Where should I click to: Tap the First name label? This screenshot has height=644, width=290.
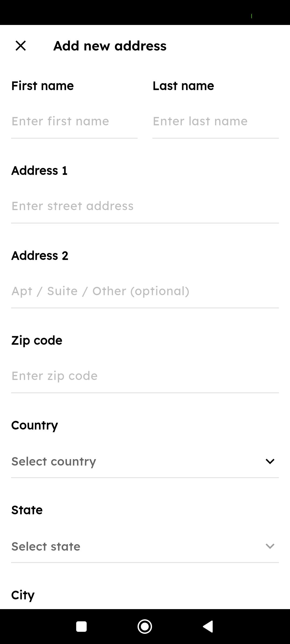coord(42,86)
